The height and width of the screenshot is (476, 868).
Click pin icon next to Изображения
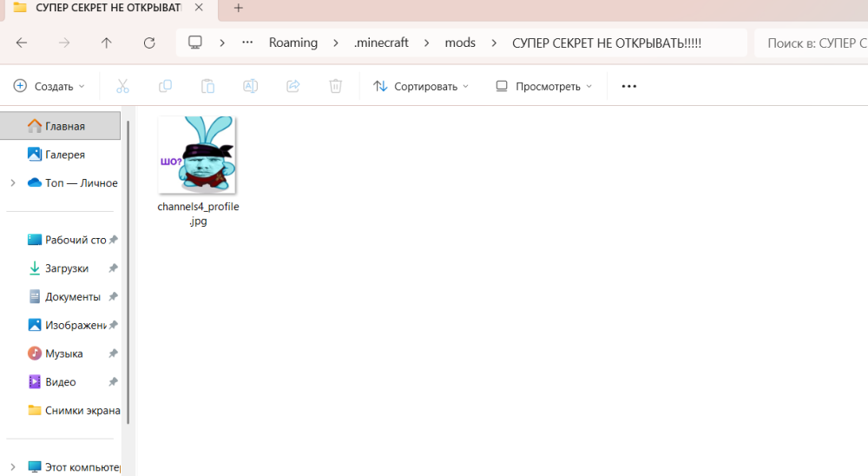coord(113,325)
